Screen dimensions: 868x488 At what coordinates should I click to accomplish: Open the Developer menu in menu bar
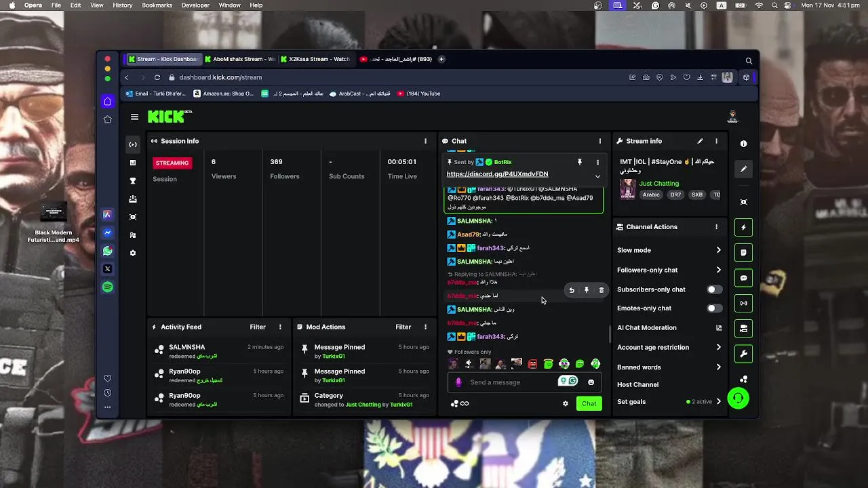(195, 5)
